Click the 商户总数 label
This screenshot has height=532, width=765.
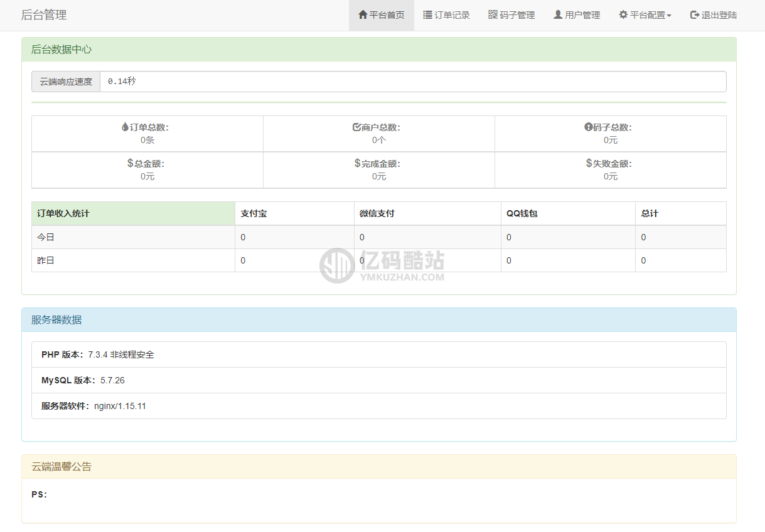tap(381, 127)
